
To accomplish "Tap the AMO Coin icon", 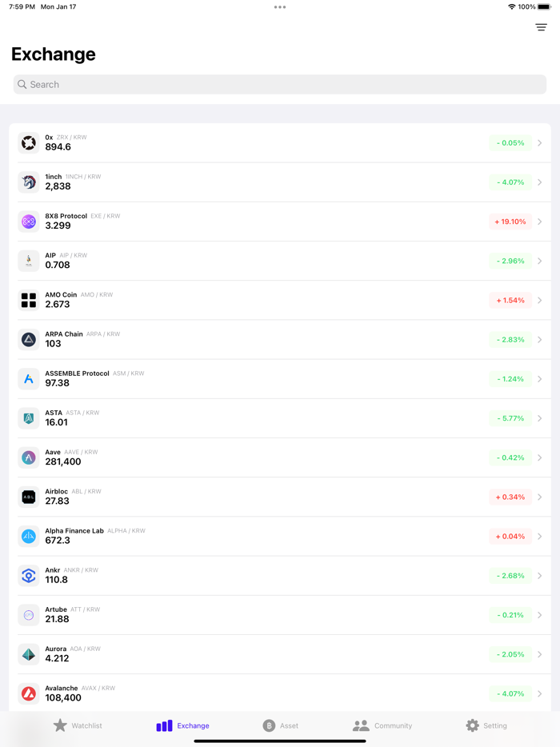I will (x=29, y=300).
